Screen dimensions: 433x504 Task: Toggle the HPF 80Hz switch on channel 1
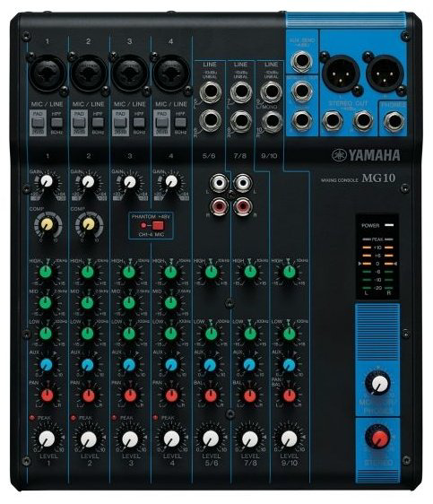pos(56,123)
